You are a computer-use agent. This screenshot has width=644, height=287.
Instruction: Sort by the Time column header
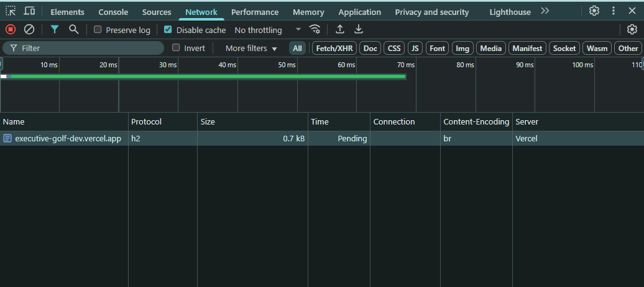(x=339, y=121)
